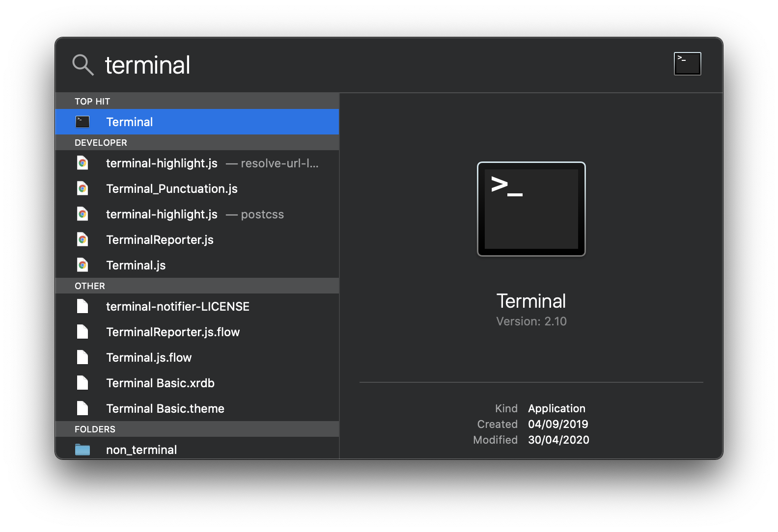778x532 pixels.
Task: Click icon of terminal-highlight.js resolve-url row
Action: (x=83, y=163)
